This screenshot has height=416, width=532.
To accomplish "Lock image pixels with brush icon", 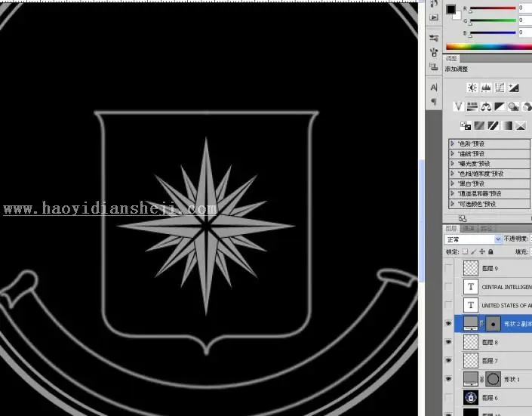I will pyautogui.click(x=474, y=251).
